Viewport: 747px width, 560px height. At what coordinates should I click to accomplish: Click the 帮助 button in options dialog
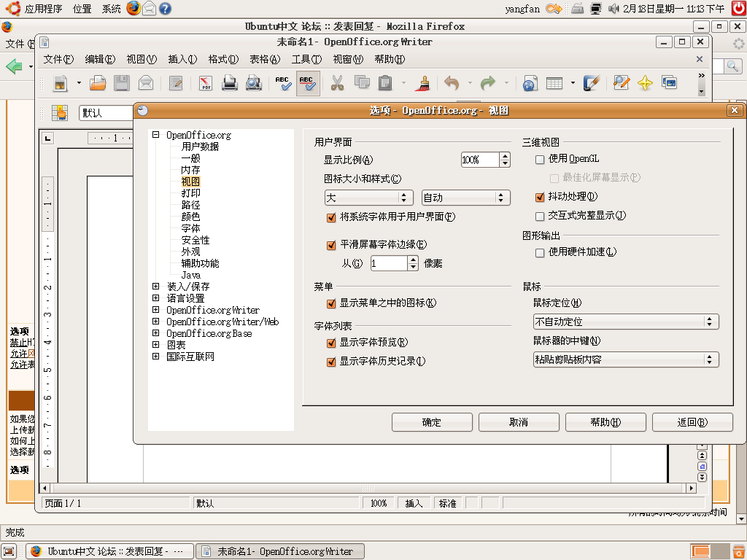pos(605,422)
